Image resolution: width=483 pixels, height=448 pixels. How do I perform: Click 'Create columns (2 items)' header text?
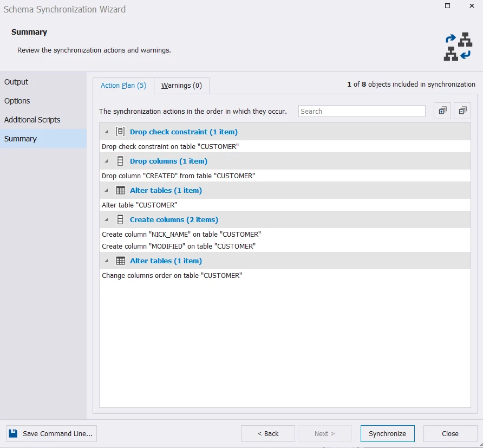pyautogui.click(x=174, y=220)
